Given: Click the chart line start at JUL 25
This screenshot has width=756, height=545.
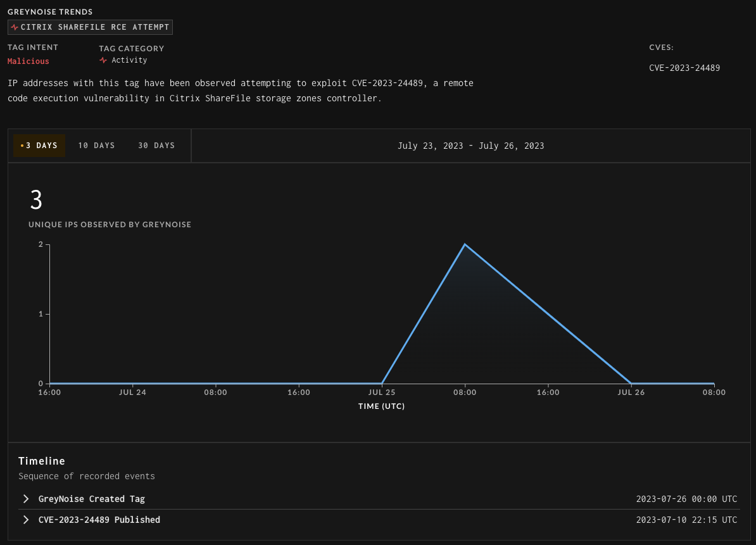Looking at the screenshot, I should click(382, 383).
